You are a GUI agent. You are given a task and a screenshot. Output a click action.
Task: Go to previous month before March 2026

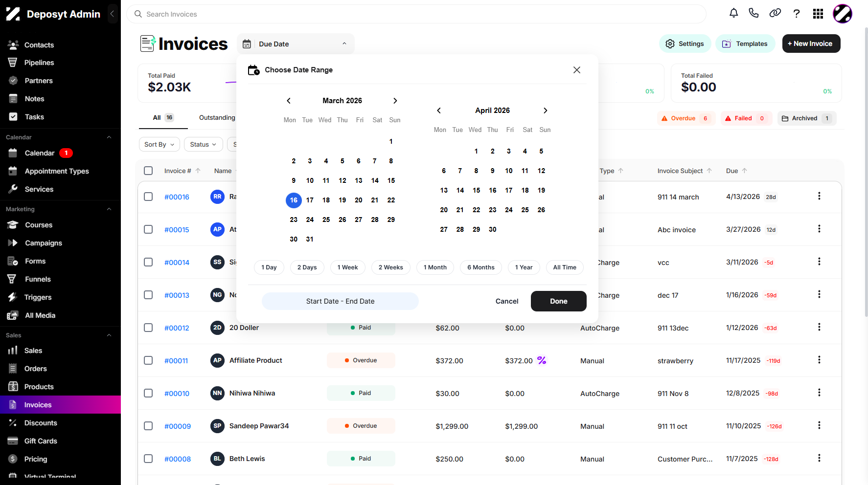pyautogui.click(x=289, y=101)
